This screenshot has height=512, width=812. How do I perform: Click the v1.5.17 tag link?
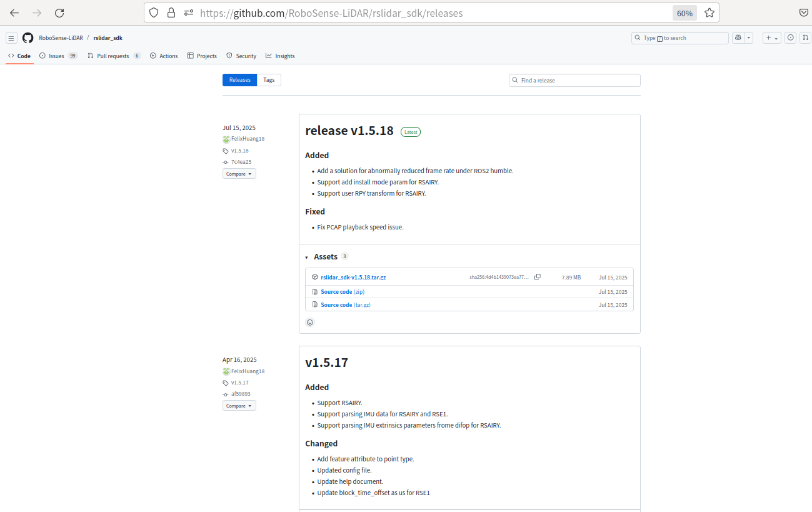pos(240,383)
